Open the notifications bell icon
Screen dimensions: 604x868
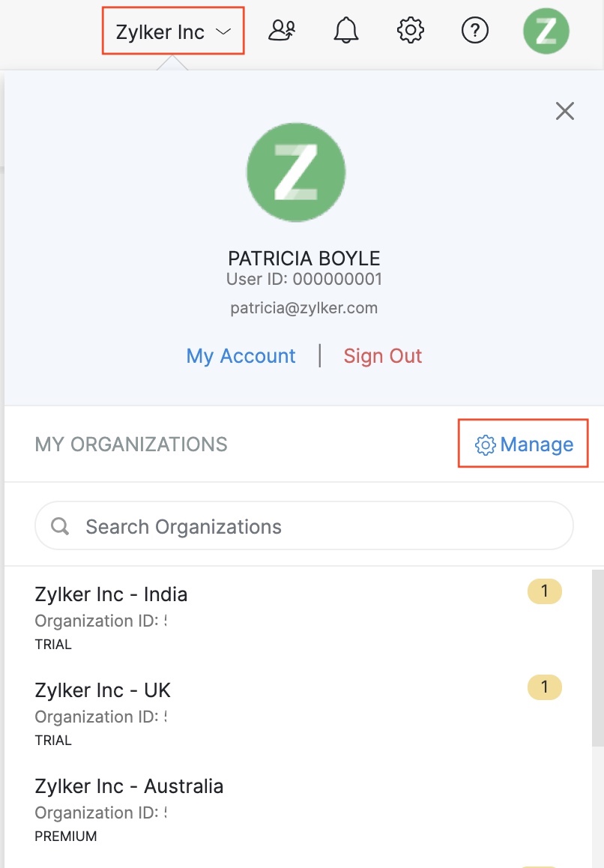345,30
